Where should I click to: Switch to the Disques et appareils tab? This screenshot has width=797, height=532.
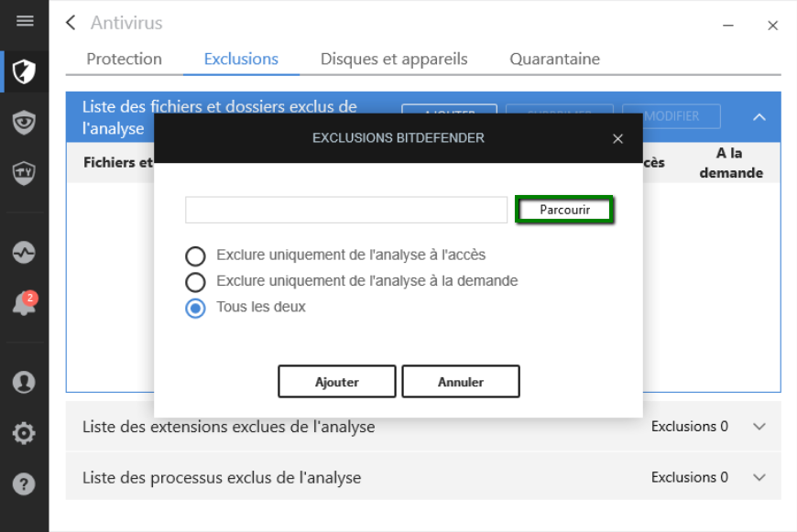click(394, 60)
